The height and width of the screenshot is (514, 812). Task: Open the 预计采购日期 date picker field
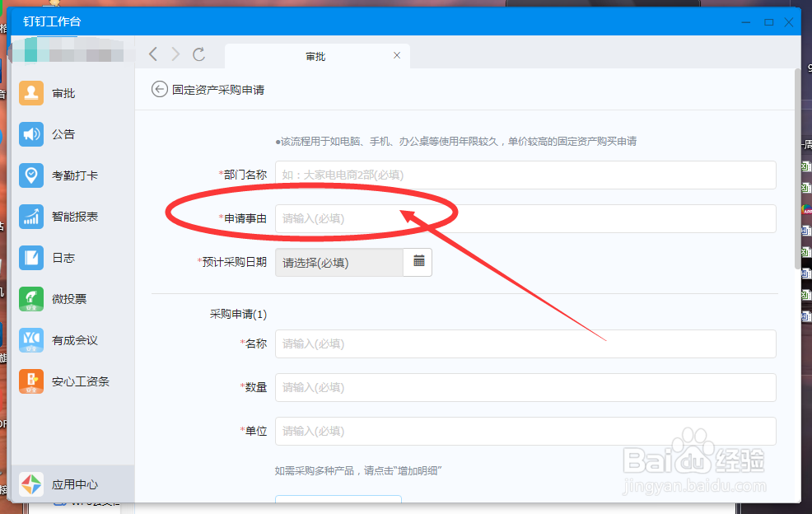pos(338,262)
